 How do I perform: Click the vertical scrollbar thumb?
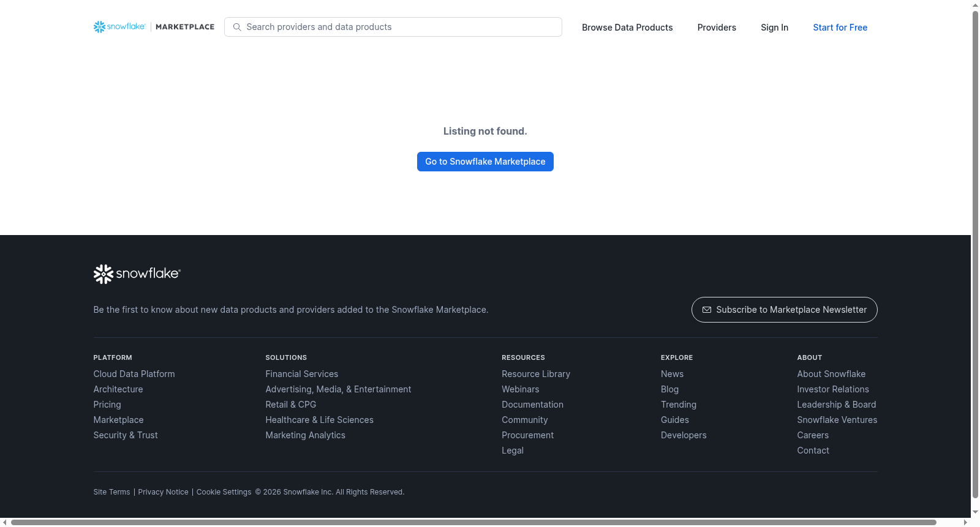click(x=975, y=254)
